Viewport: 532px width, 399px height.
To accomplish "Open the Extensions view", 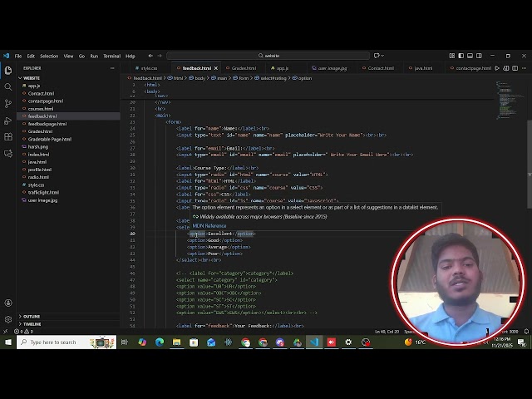I will (8, 136).
